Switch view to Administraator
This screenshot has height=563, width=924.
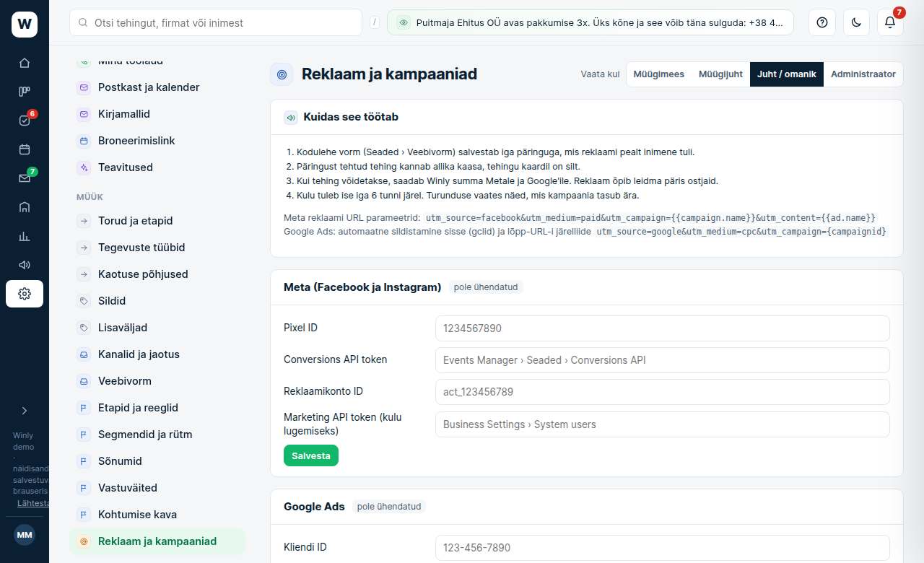pos(863,74)
